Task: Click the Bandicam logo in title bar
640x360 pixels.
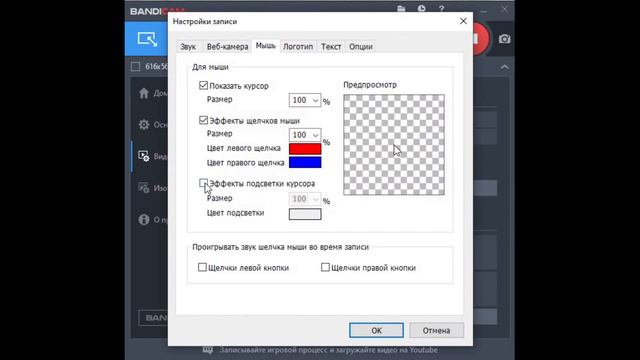Action: point(157,11)
